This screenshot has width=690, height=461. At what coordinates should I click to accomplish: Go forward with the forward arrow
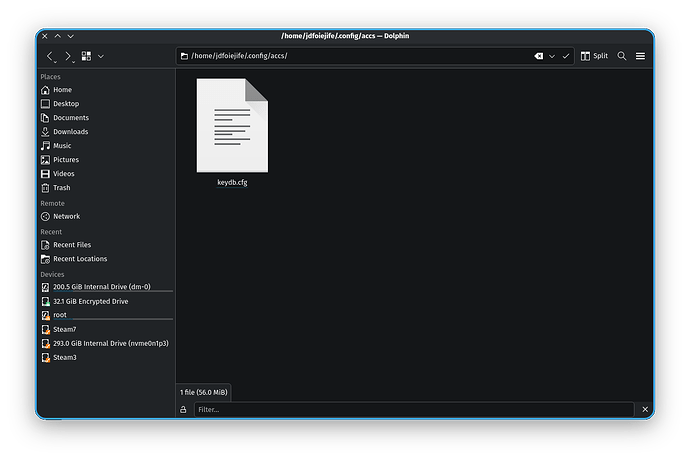pyautogui.click(x=67, y=56)
